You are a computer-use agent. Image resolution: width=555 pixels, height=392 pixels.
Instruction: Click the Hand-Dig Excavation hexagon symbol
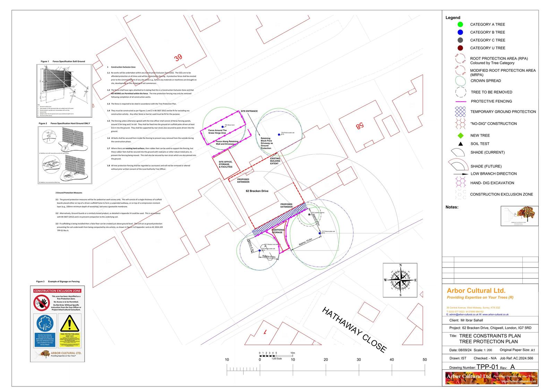tap(460, 182)
